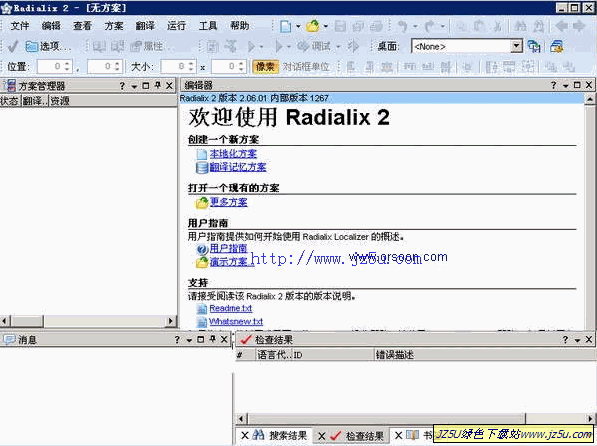Click the Find binoculars icon
This screenshot has height=446, width=597.
point(520,26)
